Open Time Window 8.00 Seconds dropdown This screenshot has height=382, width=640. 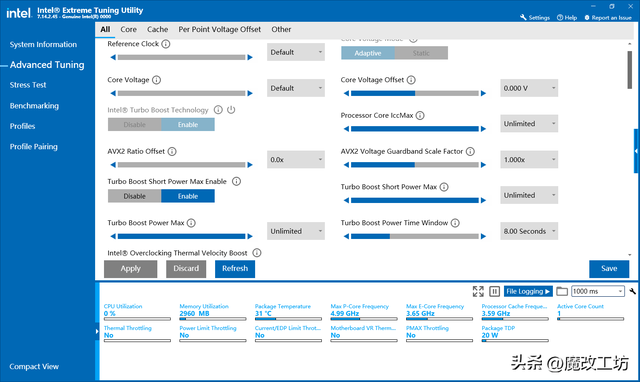[529, 231]
